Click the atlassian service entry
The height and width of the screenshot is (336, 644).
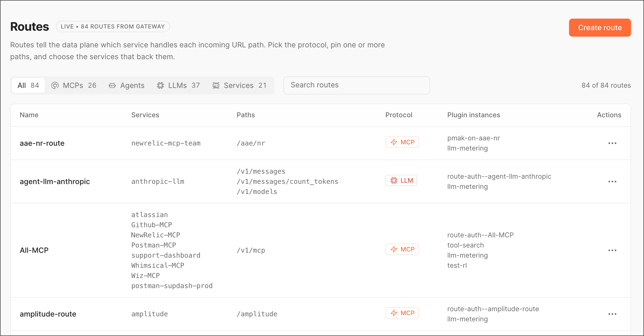(149, 215)
